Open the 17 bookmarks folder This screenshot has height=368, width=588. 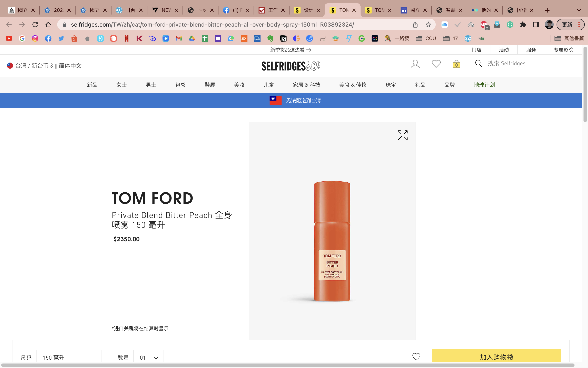(x=450, y=38)
